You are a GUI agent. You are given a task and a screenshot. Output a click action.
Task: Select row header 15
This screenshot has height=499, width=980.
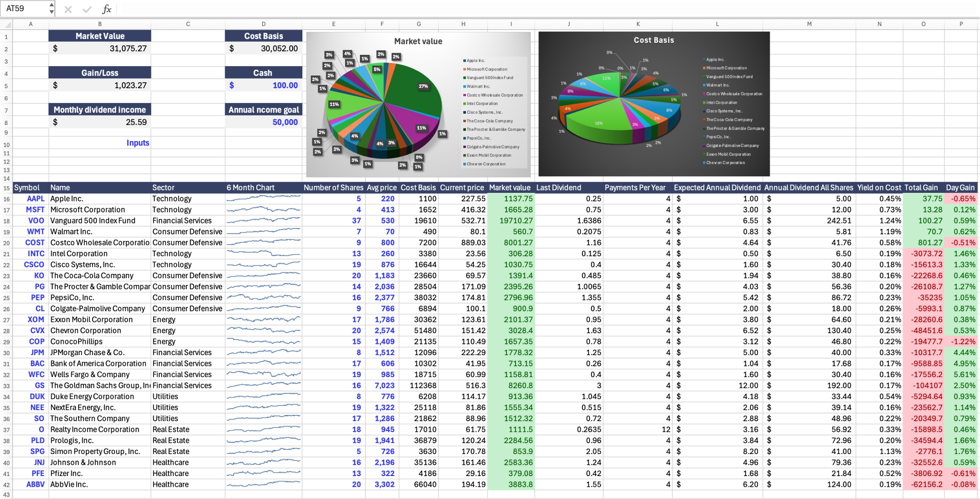(6, 188)
